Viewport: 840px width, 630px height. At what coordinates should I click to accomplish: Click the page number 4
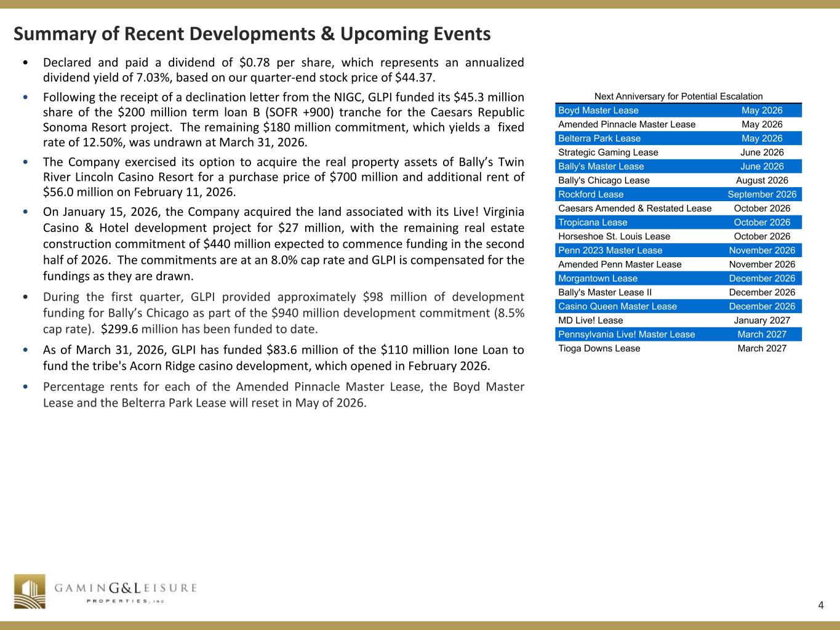point(821,605)
